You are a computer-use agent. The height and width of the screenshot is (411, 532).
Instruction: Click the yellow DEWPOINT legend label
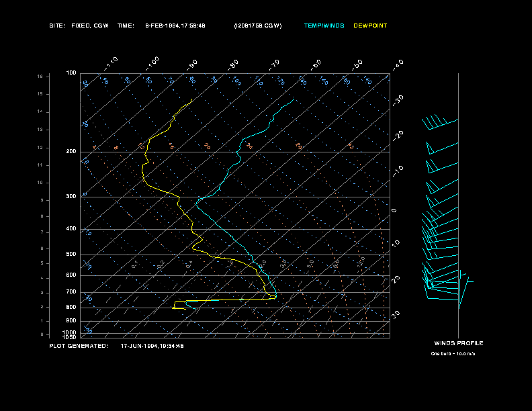point(370,26)
